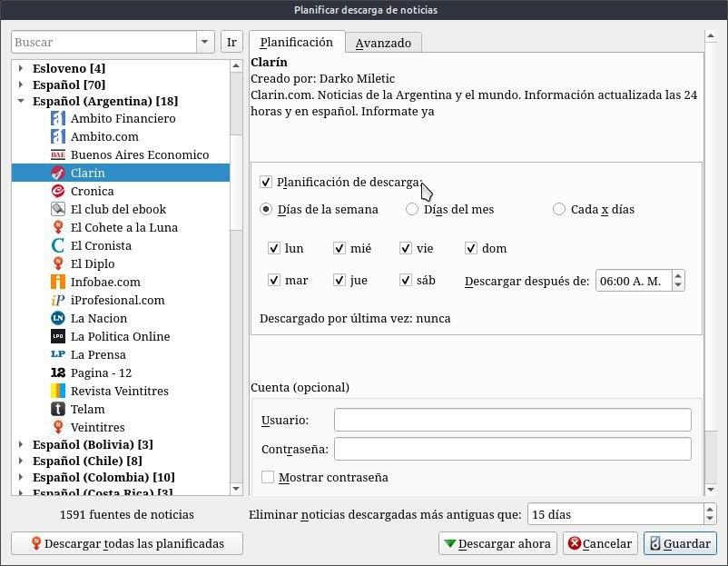Enable Mostrar contraseña checkbox
728x566 pixels.
[x=268, y=477]
